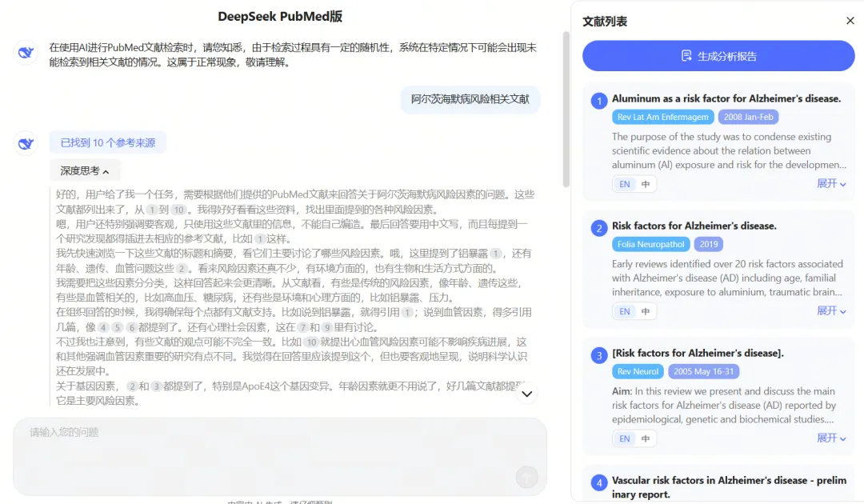Click the number 3 badge in literature list
Image resolution: width=864 pixels, height=504 pixels.
click(x=599, y=355)
